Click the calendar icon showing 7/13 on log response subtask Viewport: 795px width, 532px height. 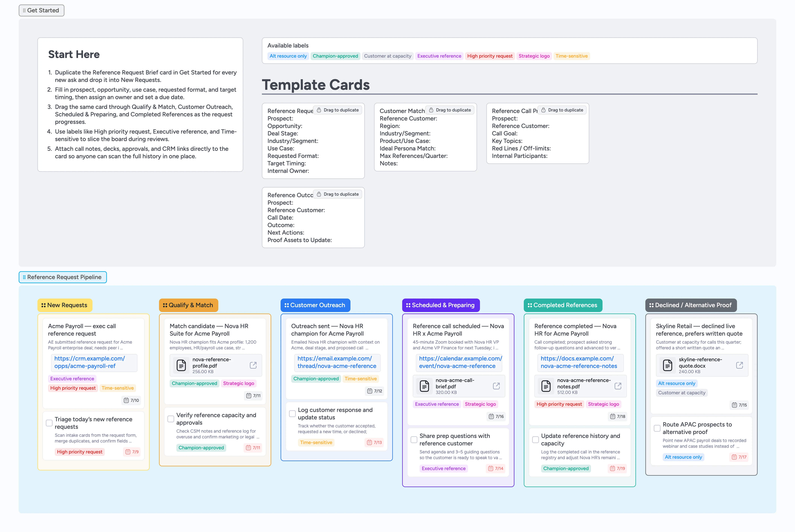(x=369, y=442)
